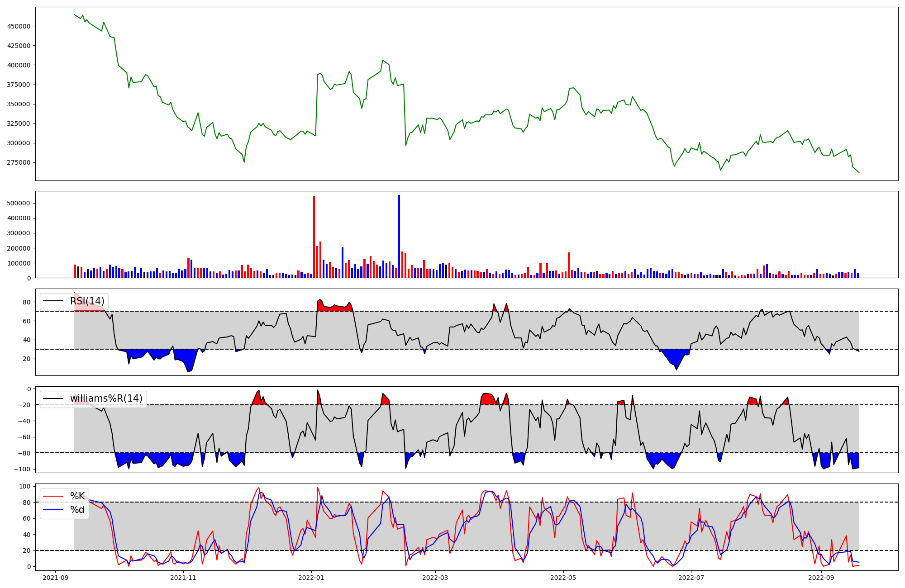This screenshot has width=905, height=588.
Task: Click the red %K legend entry
Action: [77, 496]
